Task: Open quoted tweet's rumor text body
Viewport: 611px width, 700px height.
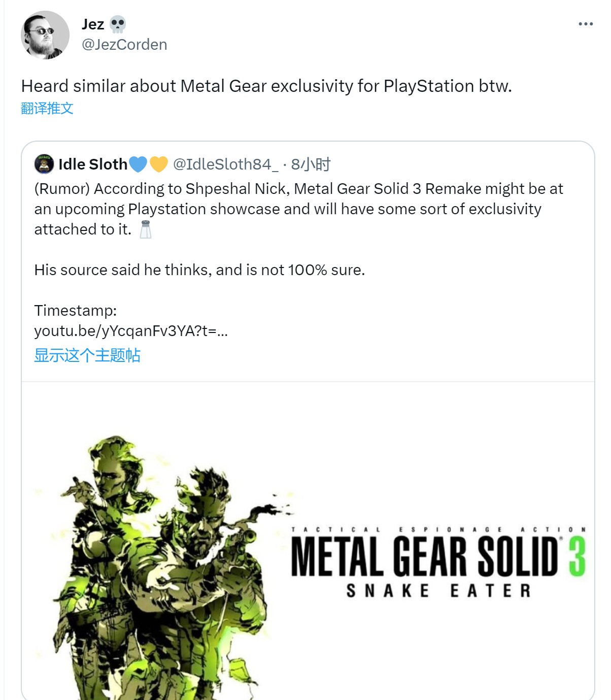Action: [x=298, y=209]
